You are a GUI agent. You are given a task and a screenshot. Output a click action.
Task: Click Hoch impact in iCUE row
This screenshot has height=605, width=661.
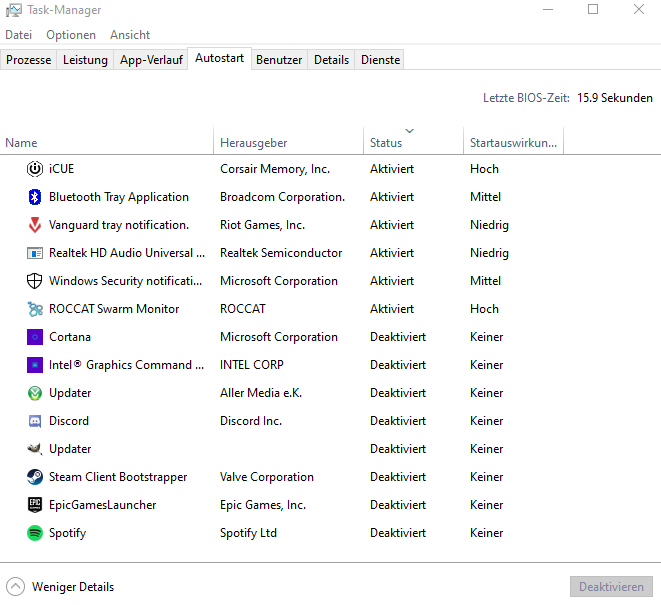tap(484, 169)
